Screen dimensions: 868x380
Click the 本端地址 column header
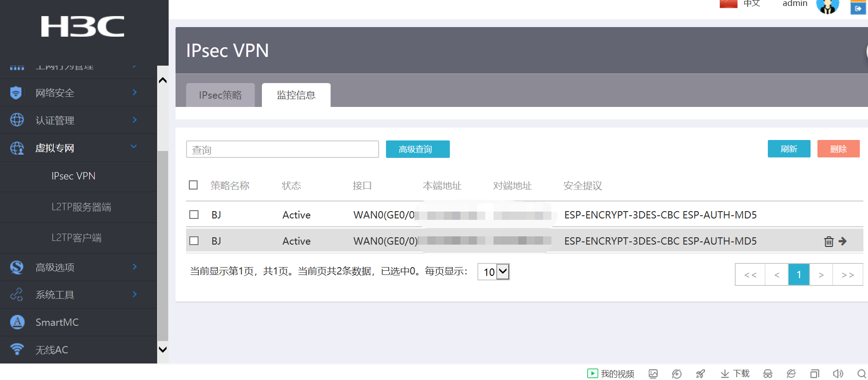point(442,185)
